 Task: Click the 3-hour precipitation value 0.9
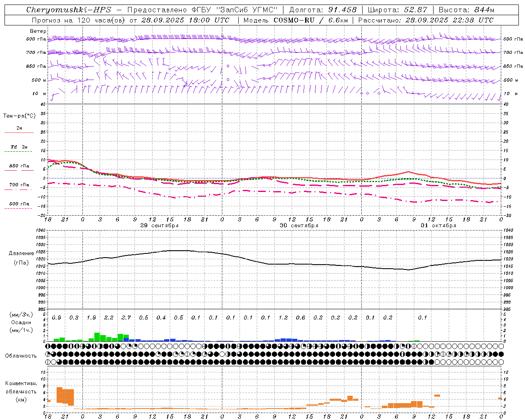[x=57, y=318]
